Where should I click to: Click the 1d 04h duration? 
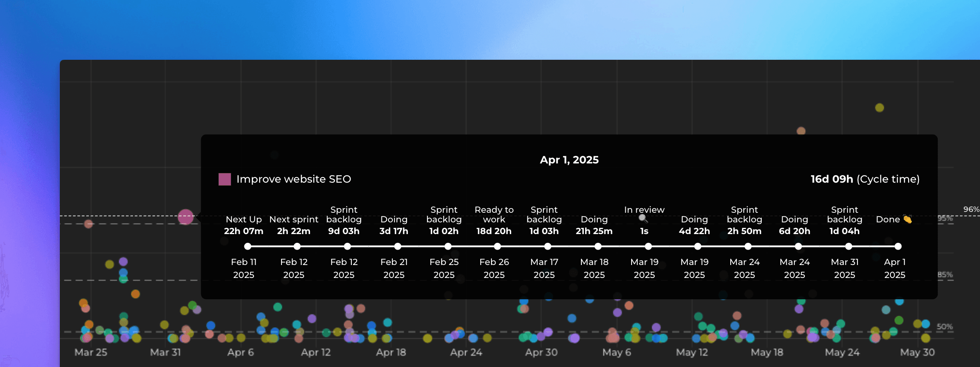click(x=844, y=231)
